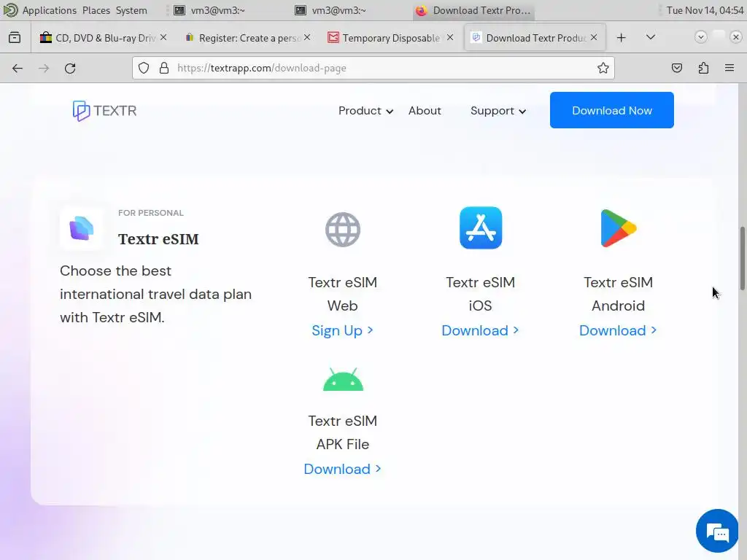The image size is (747, 560).
Task: Go forward with the browser forward arrow
Action: pyautogui.click(x=44, y=68)
